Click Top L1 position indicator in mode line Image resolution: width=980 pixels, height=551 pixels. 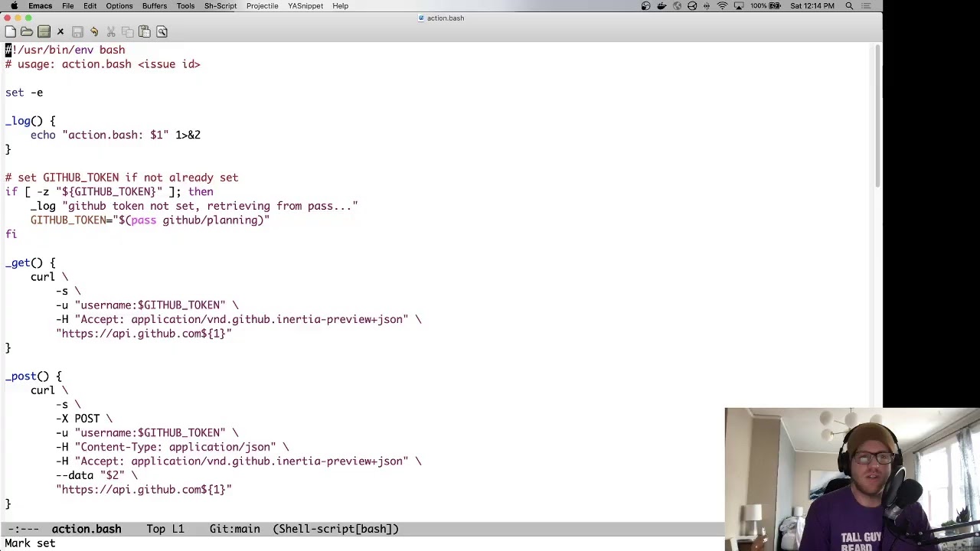pyautogui.click(x=165, y=529)
